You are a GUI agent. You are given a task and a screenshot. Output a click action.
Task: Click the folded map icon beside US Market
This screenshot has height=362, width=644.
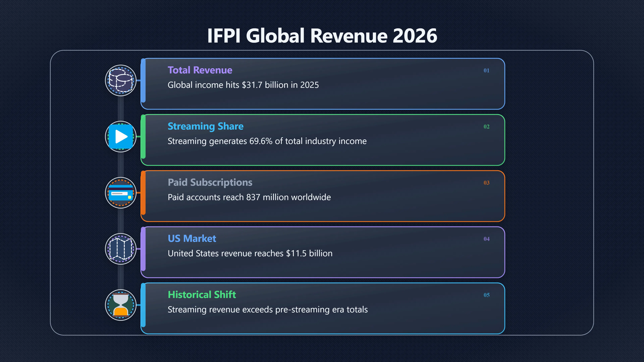(121, 249)
